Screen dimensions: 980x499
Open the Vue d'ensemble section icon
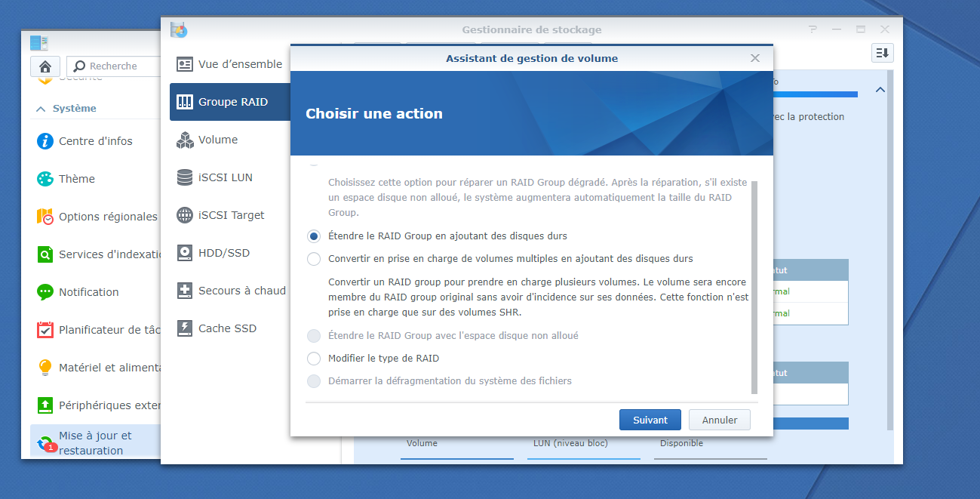coord(185,64)
